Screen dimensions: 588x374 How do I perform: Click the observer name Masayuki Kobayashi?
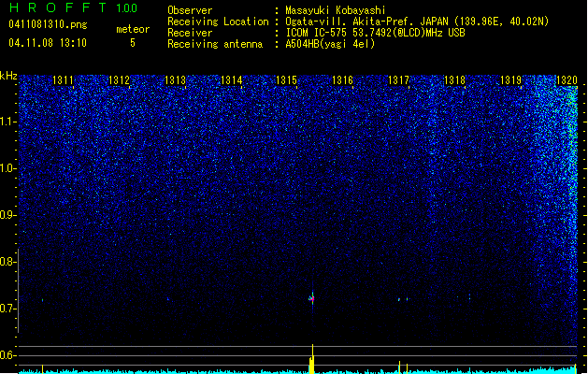[x=336, y=10]
